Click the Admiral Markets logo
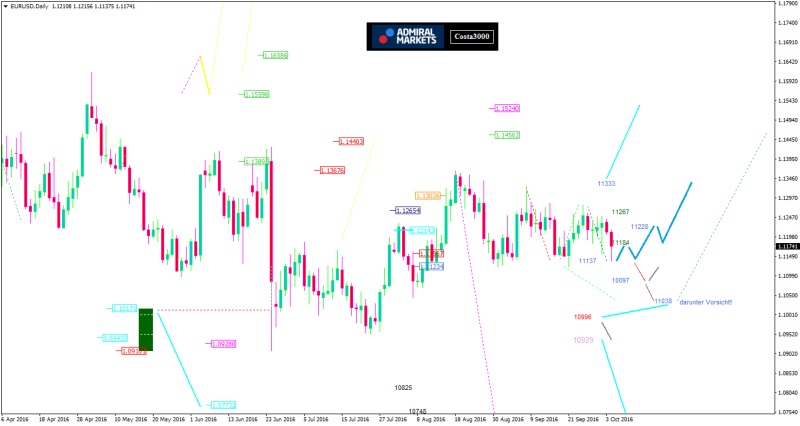 (412, 37)
